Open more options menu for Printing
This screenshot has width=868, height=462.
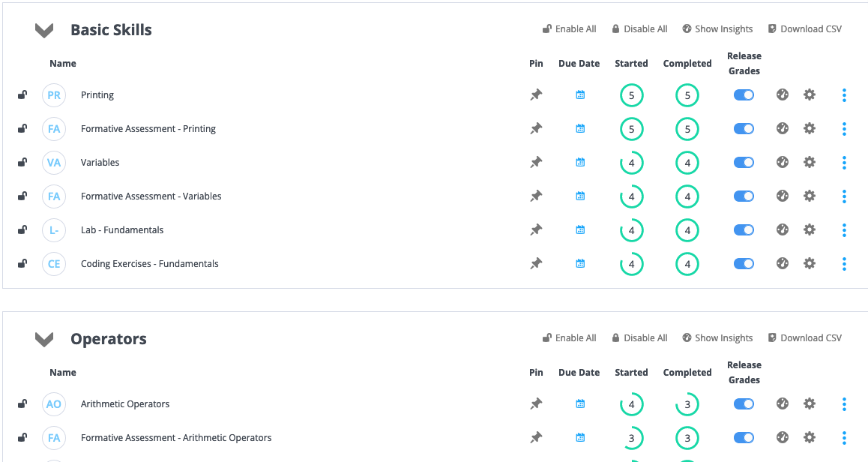[844, 95]
